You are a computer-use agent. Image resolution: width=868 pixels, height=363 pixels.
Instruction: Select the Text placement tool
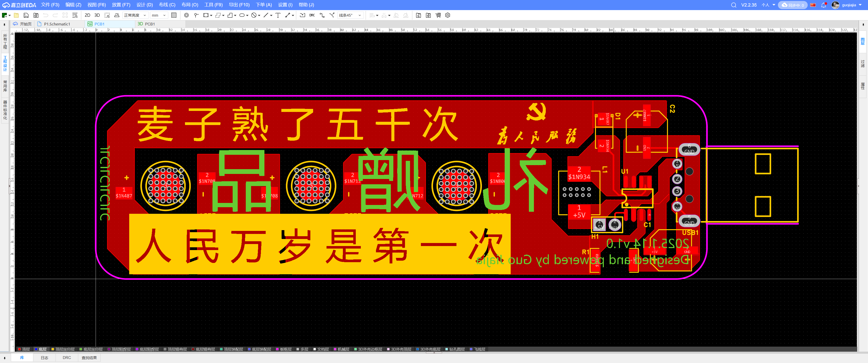[x=278, y=15]
